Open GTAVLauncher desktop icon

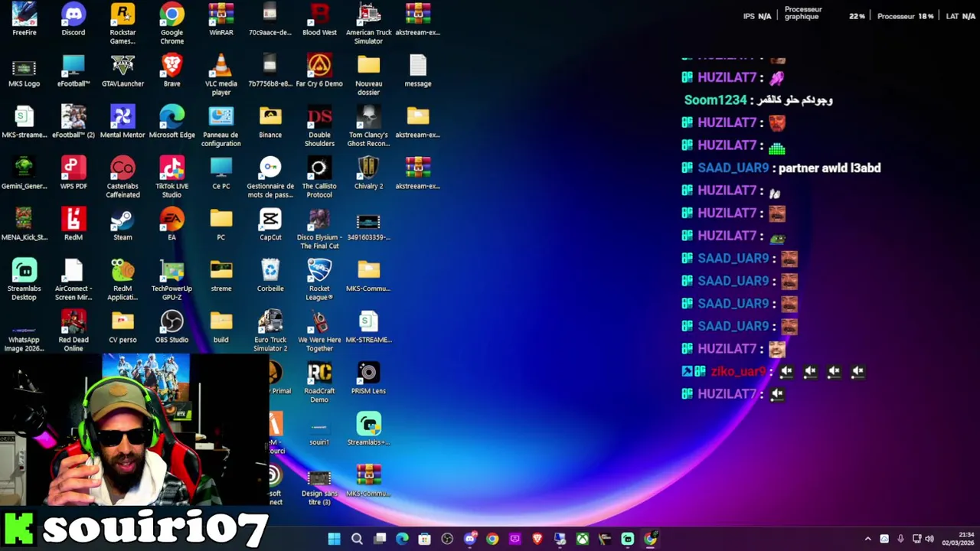(x=122, y=70)
